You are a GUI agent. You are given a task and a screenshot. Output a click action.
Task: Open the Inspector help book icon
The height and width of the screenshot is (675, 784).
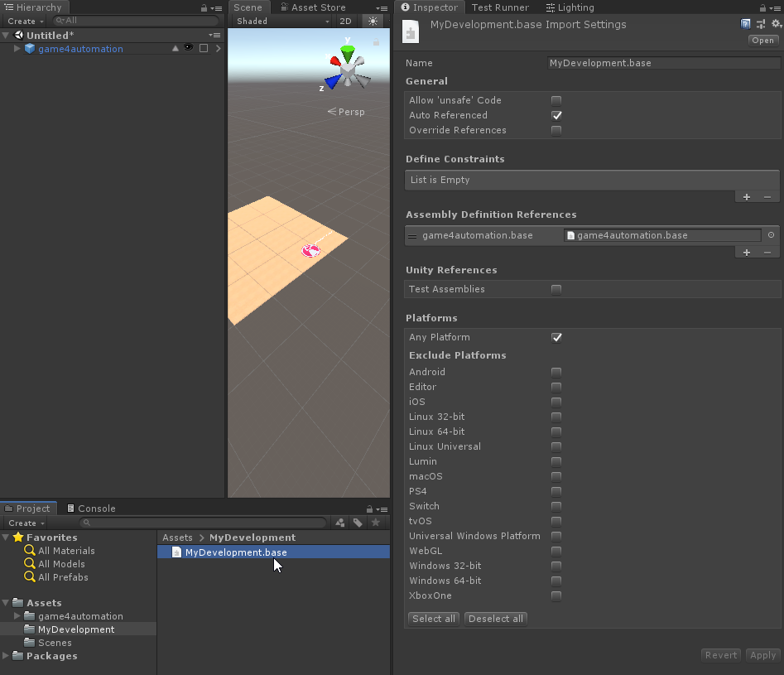(746, 24)
